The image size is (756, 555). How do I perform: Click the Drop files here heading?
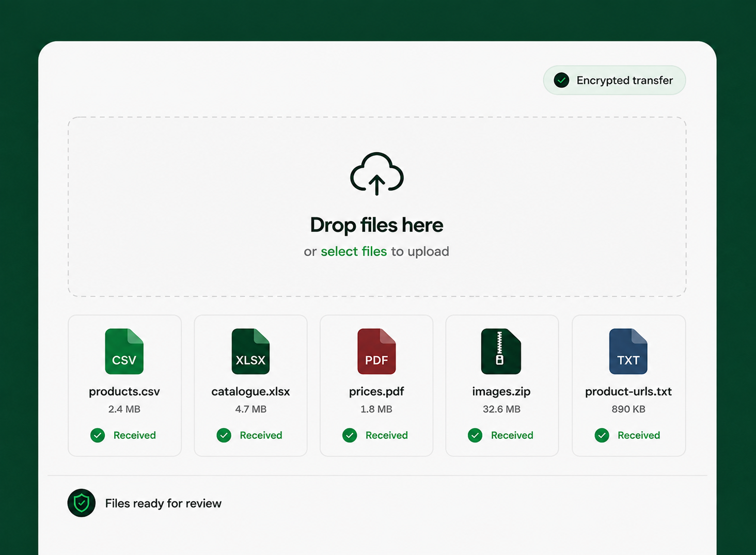click(x=376, y=225)
